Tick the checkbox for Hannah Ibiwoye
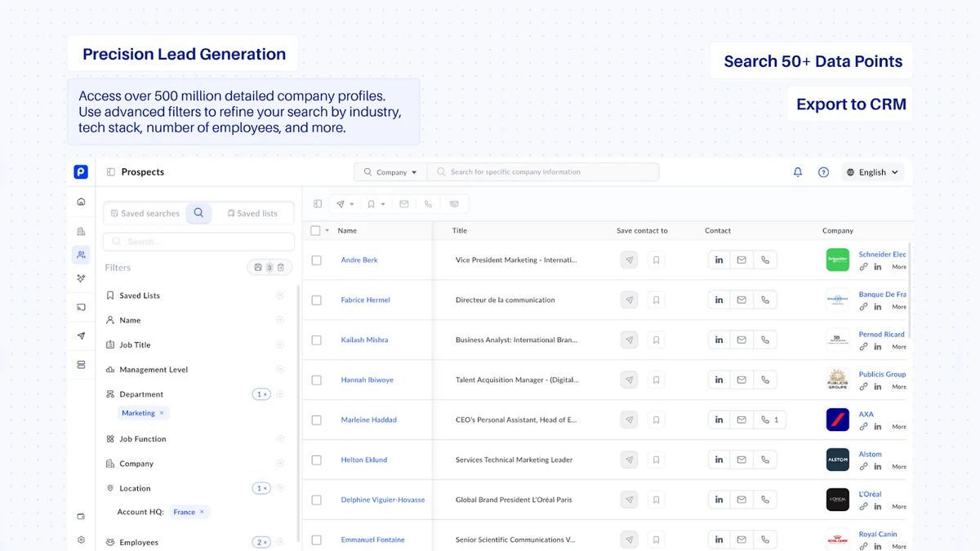 (317, 380)
